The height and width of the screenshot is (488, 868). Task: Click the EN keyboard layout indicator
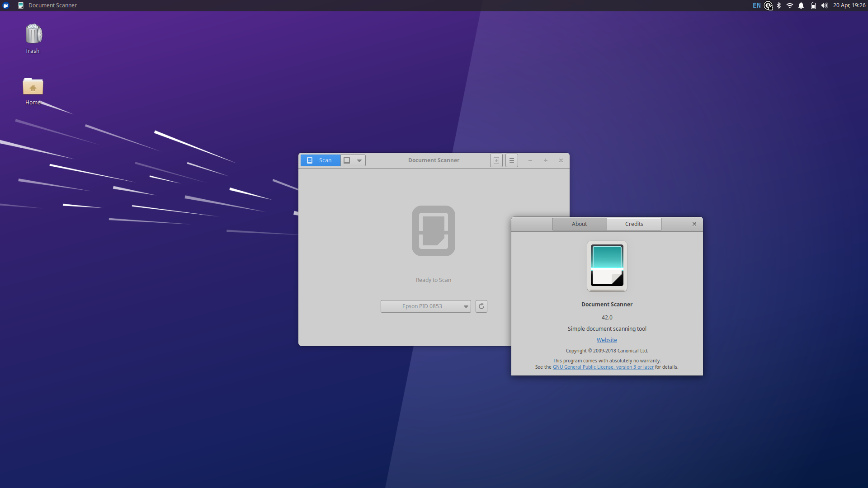(756, 5)
